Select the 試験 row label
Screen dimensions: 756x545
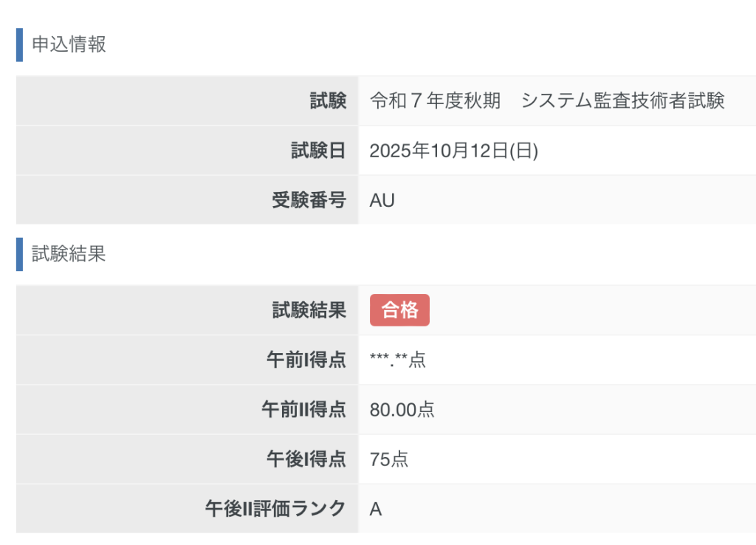coord(328,101)
